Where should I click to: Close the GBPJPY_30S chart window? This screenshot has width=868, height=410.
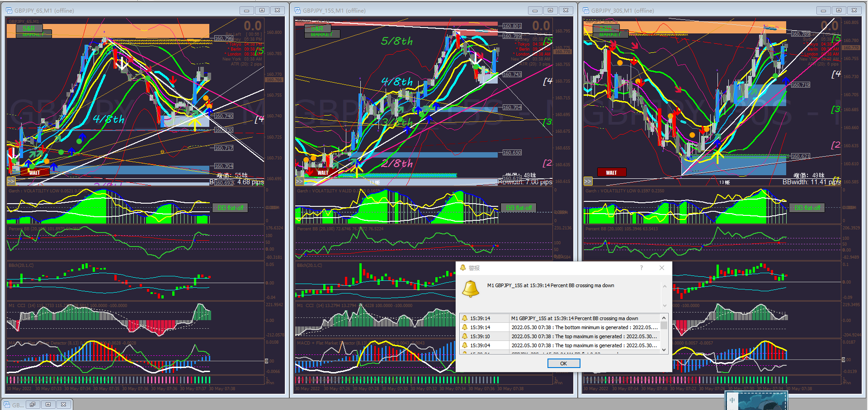pyautogui.click(x=854, y=10)
